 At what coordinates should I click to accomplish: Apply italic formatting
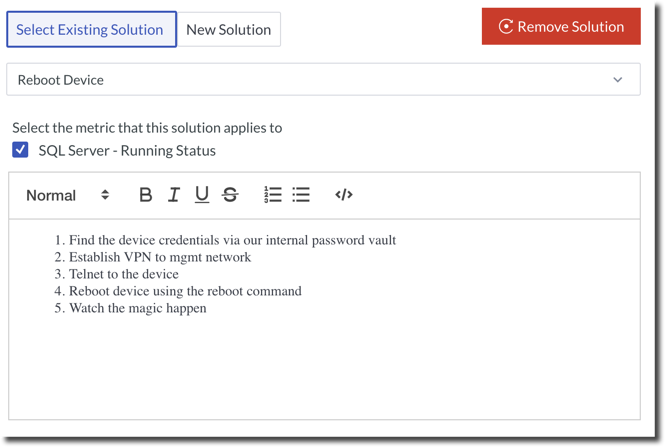click(173, 195)
